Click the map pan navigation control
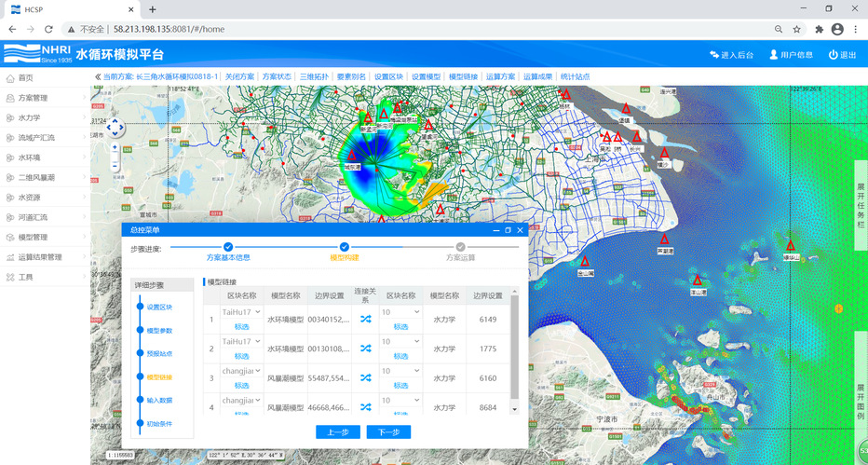Image resolution: width=868 pixels, height=465 pixels. 115,128
